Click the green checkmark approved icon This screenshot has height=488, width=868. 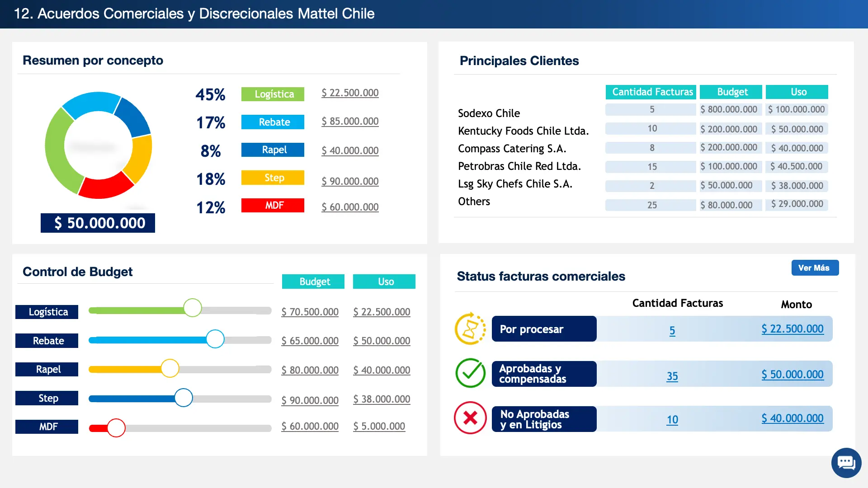[470, 373]
